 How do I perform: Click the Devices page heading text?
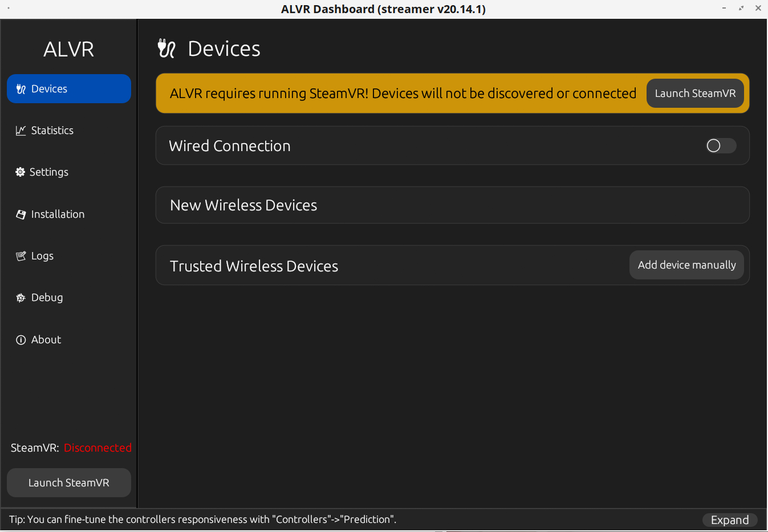pyautogui.click(x=224, y=49)
